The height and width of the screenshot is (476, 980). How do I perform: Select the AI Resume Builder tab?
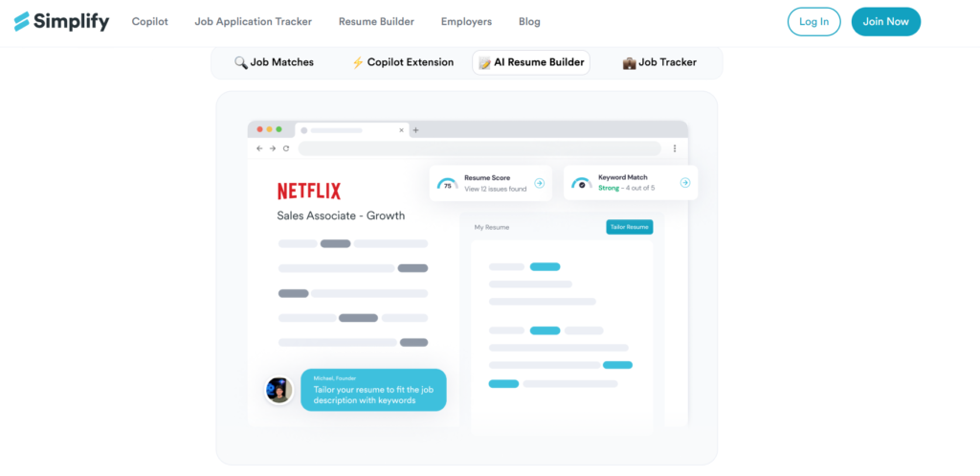click(531, 62)
